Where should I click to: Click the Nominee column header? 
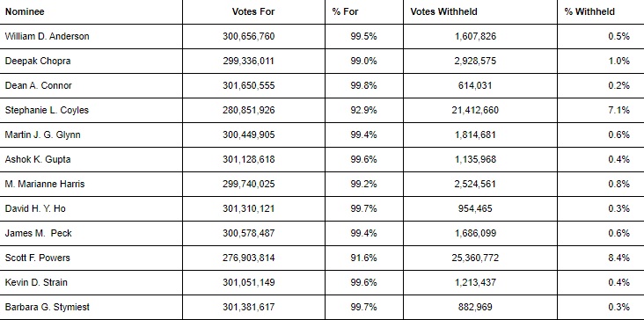tap(25, 12)
